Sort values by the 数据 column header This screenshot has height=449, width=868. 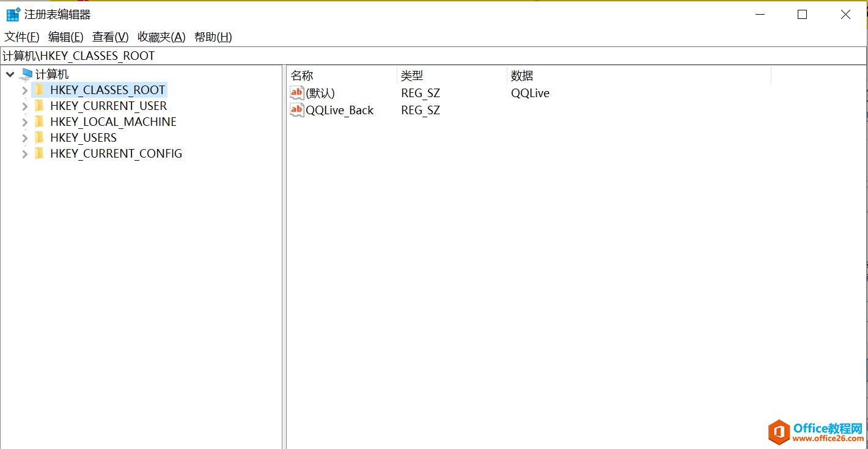(639, 76)
